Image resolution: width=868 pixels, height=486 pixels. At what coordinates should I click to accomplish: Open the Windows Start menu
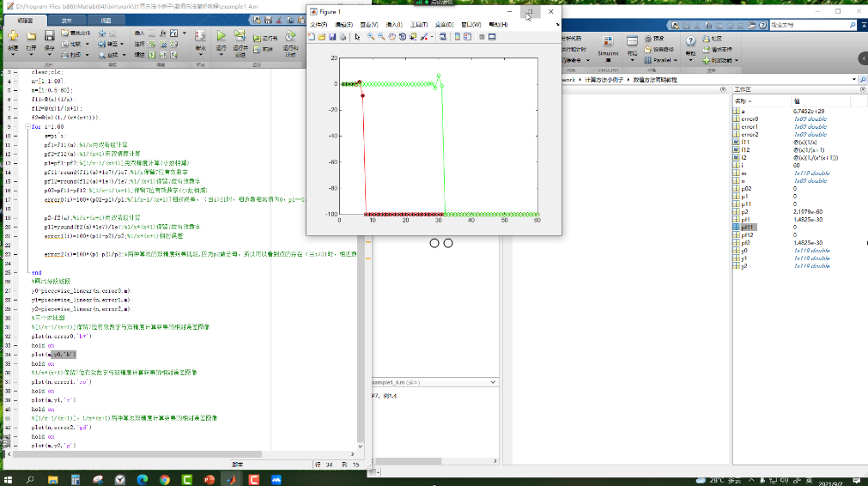click(x=8, y=479)
